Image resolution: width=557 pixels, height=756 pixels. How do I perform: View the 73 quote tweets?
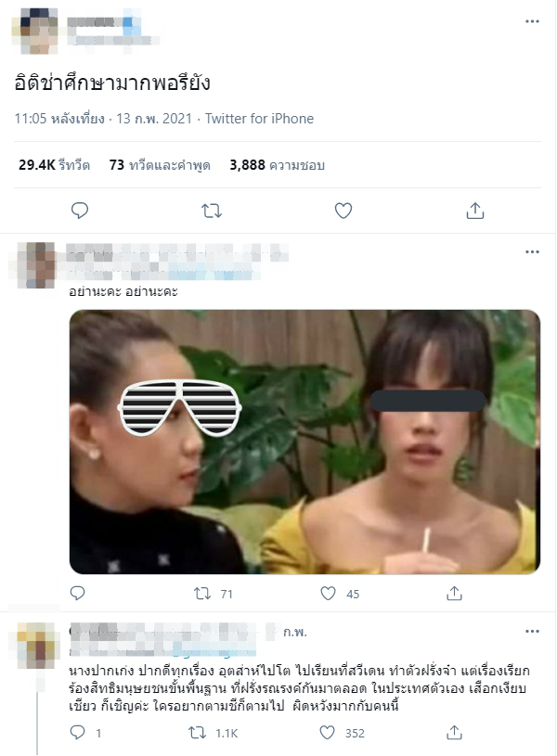(159, 165)
